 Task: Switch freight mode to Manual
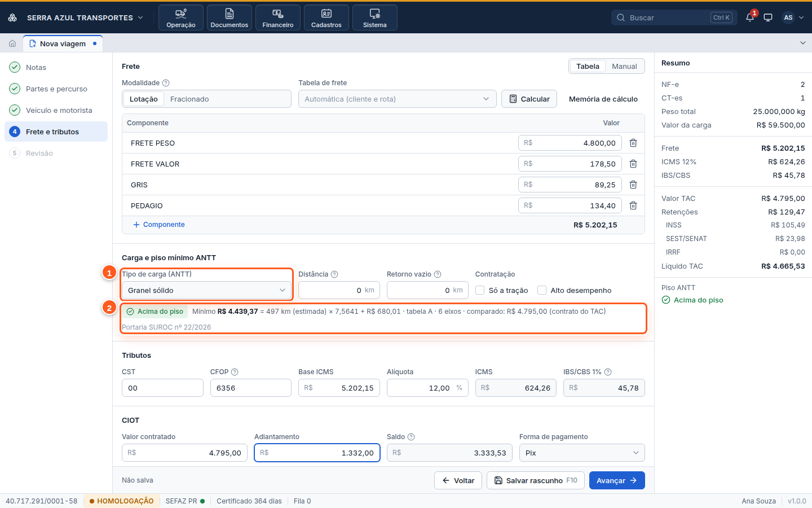[x=625, y=66]
